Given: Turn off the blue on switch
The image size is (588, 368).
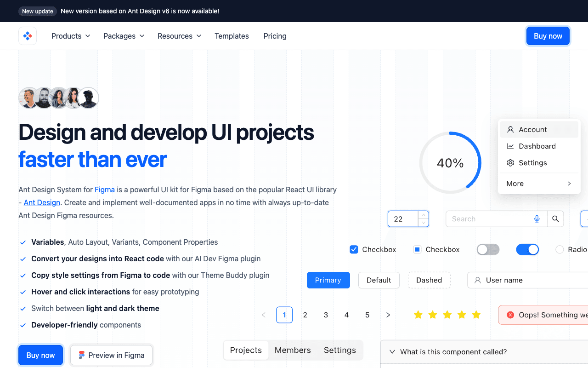Looking at the screenshot, I should coord(527,249).
